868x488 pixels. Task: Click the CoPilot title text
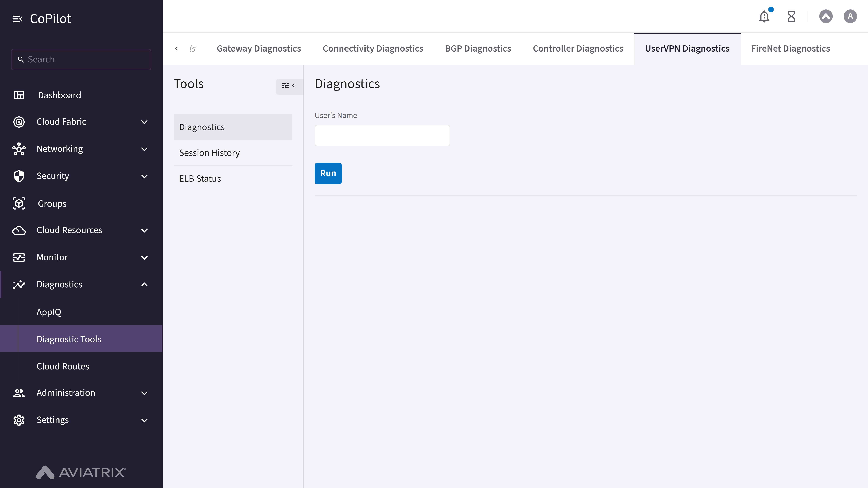[x=51, y=19]
